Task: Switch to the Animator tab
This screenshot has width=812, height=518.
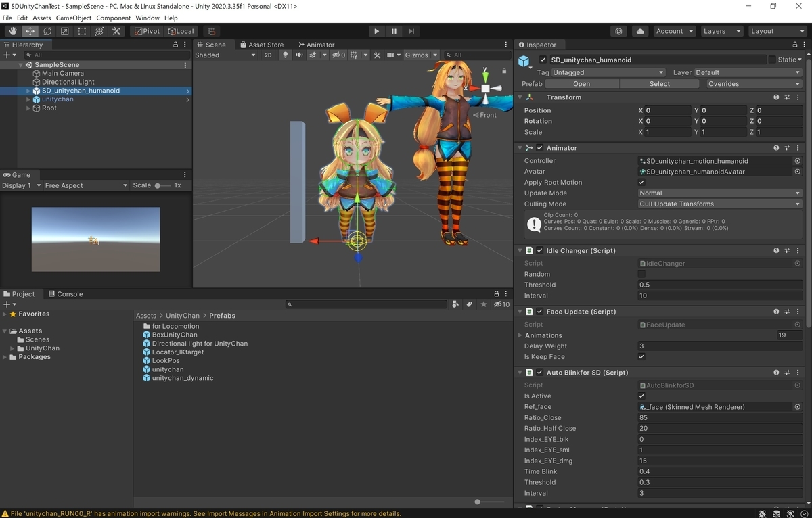Action: (316, 45)
